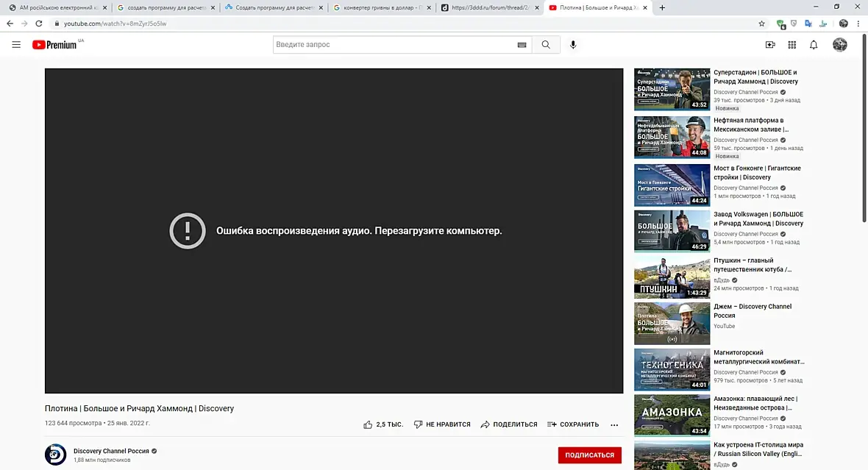This screenshot has height=470, width=868.
Task: Open notifications bell
Action: coord(813,45)
